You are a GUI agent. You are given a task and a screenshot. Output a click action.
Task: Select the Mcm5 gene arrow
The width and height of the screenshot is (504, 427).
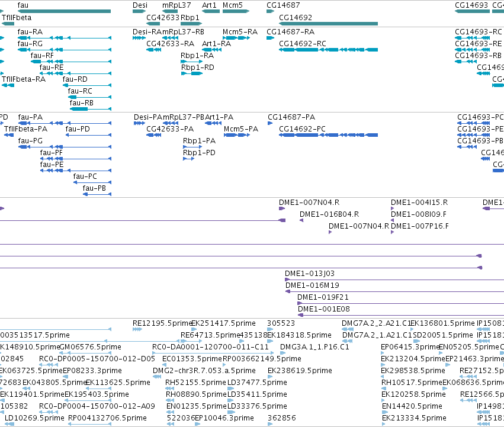[236, 11]
